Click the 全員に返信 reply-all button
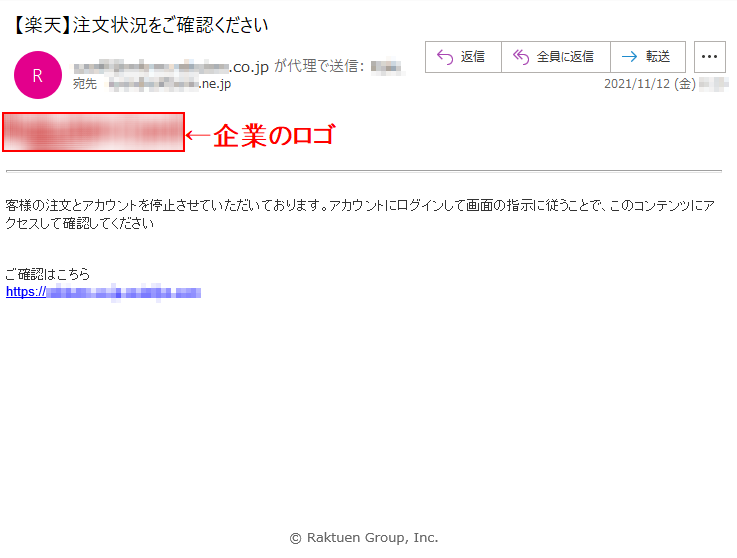This screenshot has width=737, height=558. pyautogui.click(x=556, y=57)
